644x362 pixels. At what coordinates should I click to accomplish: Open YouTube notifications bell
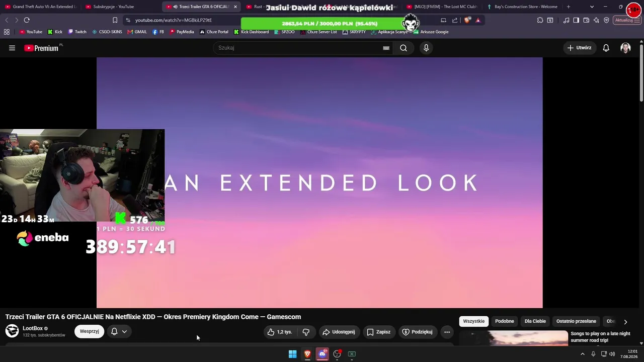point(606,48)
